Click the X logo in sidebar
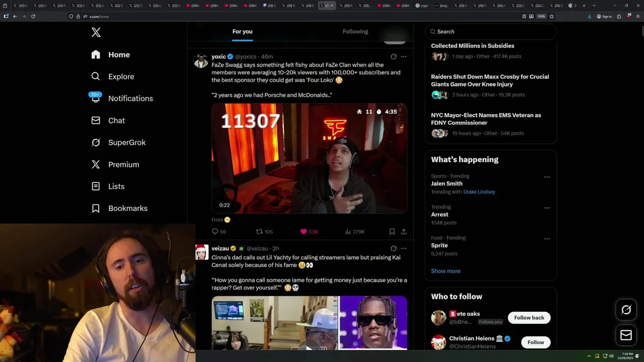Image resolution: width=644 pixels, height=362 pixels. (x=96, y=33)
